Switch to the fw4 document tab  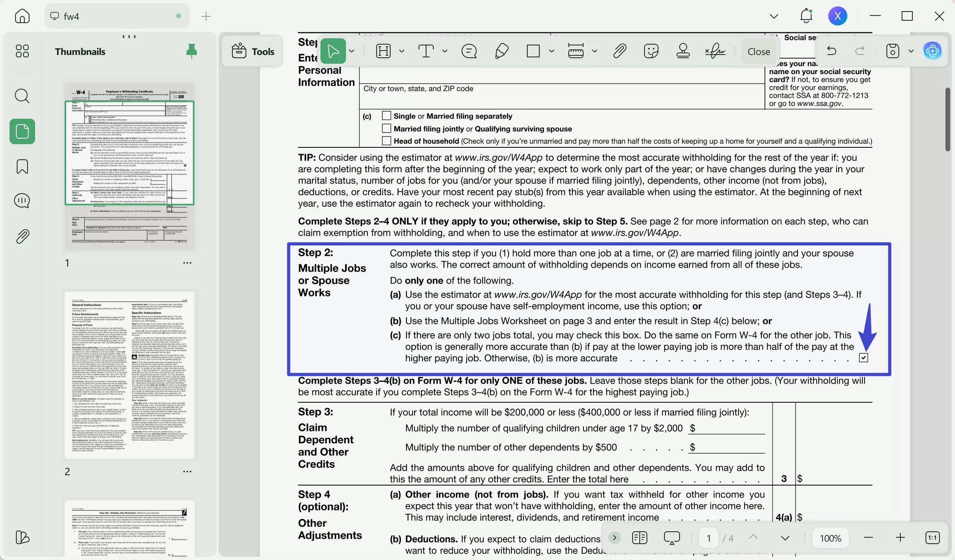click(116, 16)
